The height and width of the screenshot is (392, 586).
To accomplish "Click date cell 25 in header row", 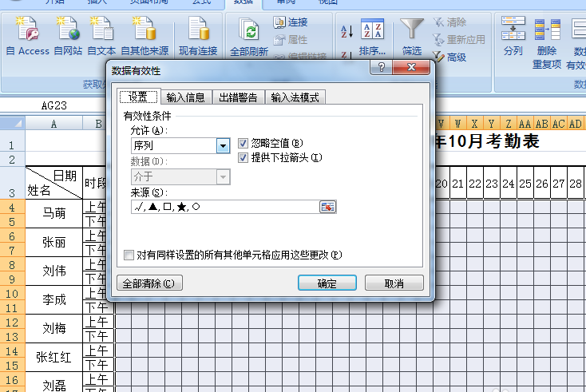I will pos(525,183).
